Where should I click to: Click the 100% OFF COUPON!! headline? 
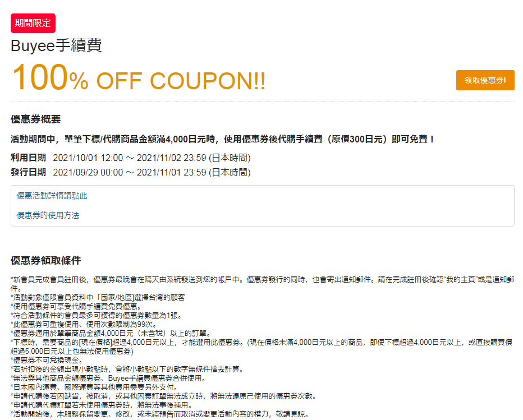139,78
